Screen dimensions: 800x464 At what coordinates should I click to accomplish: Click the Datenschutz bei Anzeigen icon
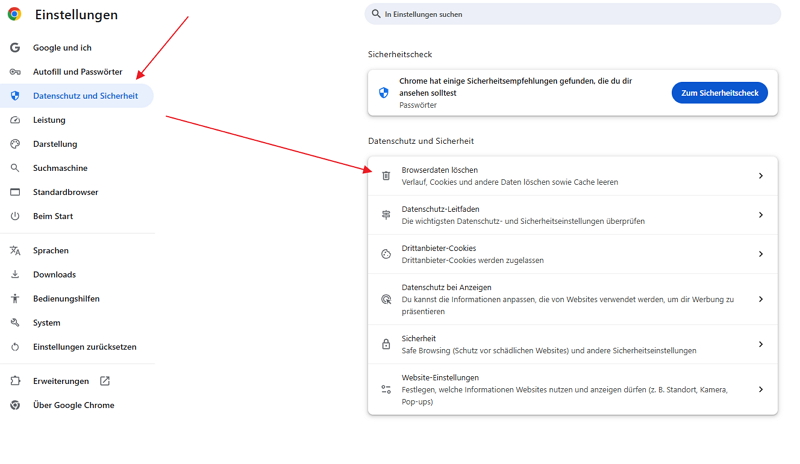click(x=386, y=299)
